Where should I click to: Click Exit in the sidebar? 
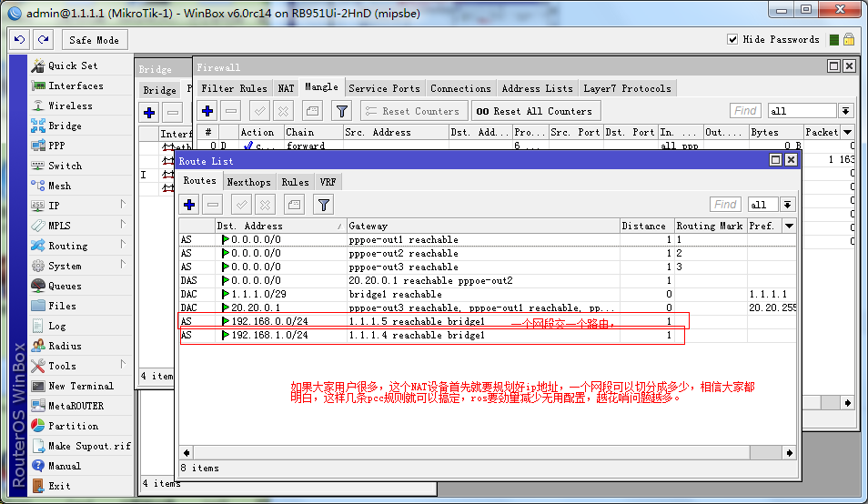tap(59, 486)
